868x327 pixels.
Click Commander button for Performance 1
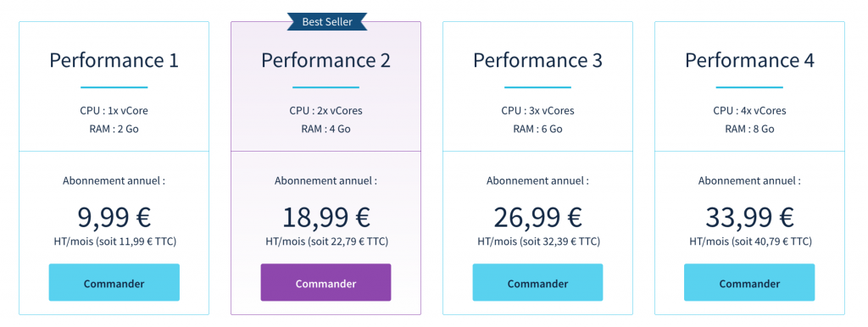tap(114, 282)
